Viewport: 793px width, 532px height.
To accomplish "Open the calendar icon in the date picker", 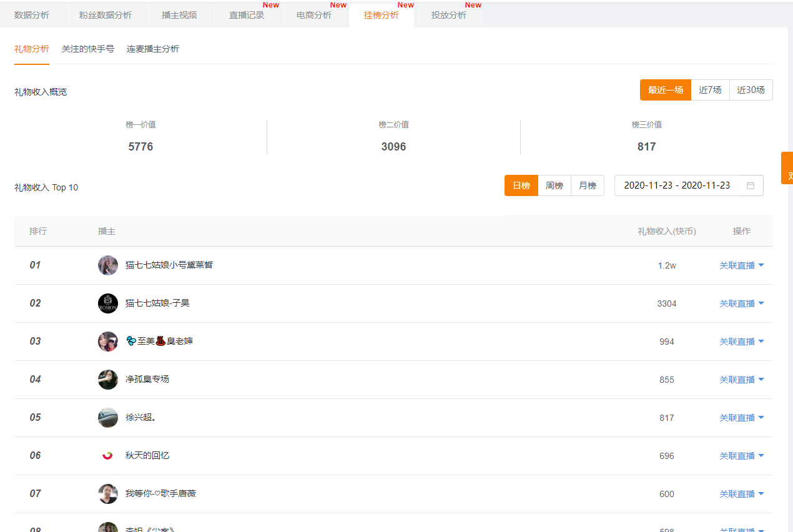I will (751, 185).
